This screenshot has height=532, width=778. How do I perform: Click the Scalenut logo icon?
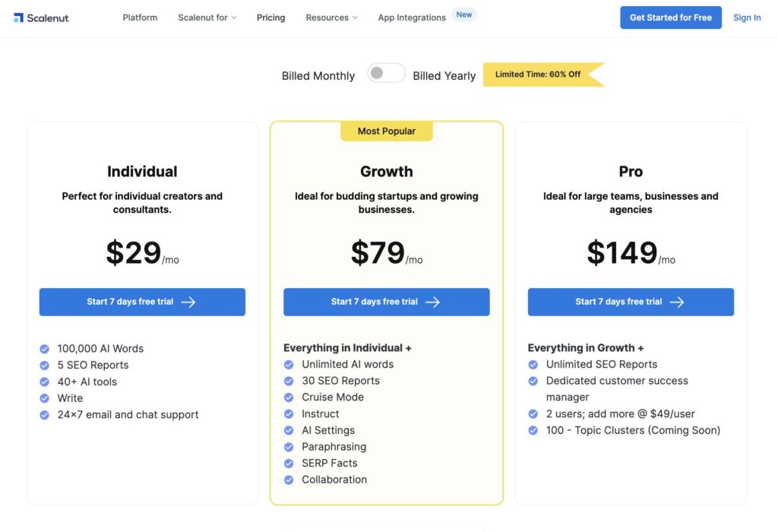click(18, 18)
